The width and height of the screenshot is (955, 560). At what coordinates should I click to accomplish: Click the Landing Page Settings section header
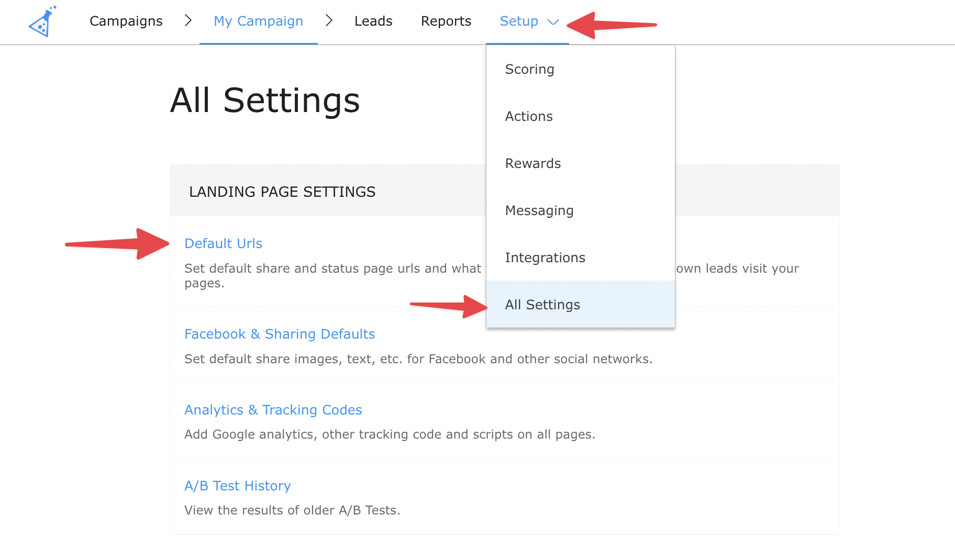tap(282, 192)
